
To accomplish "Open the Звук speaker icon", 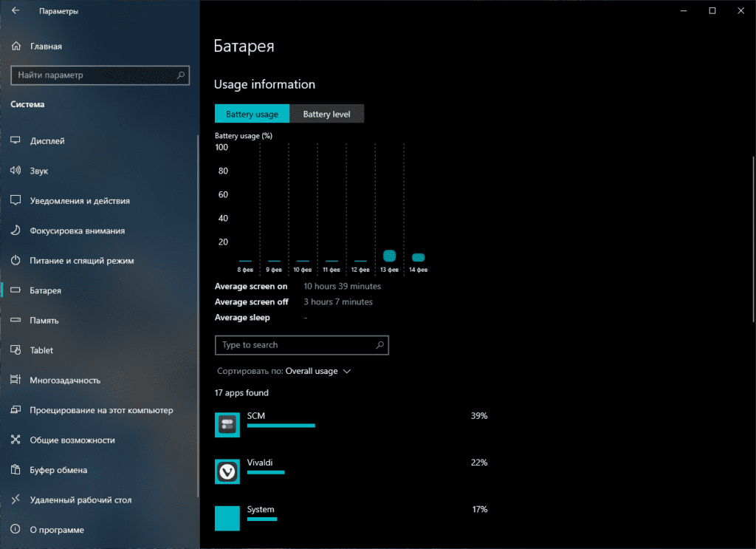I will (x=16, y=170).
